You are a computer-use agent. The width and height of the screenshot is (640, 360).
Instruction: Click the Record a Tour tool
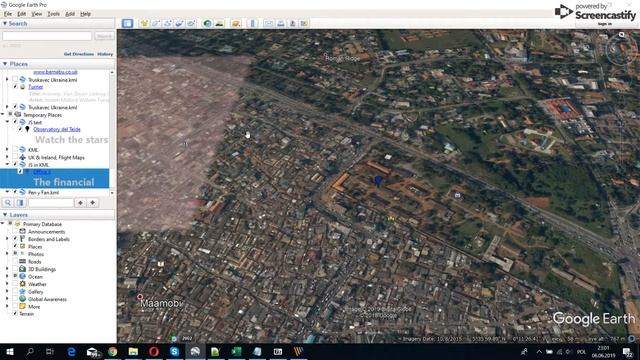click(191, 23)
